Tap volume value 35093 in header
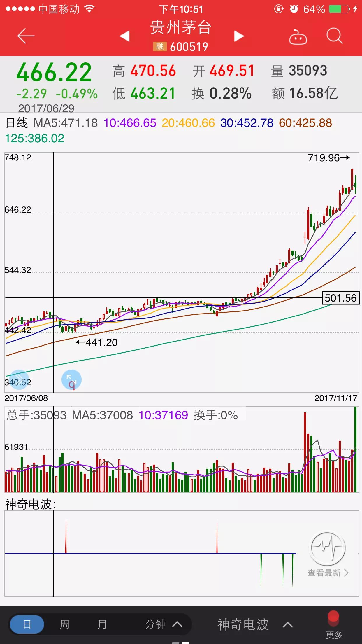 308,71
